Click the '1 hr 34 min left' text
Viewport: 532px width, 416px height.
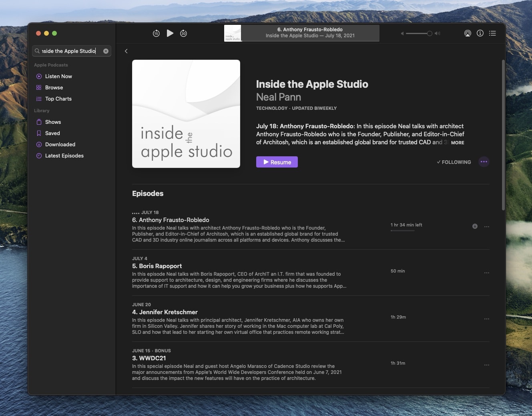click(406, 225)
